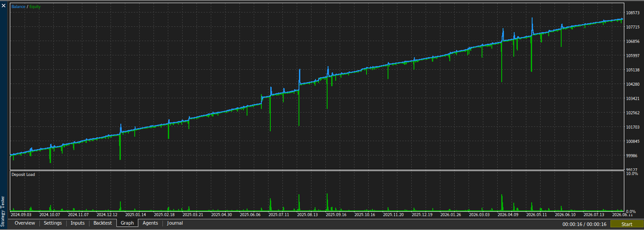Click the 2025.11.20 date label
The image size is (644, 230).
(394, 214)
